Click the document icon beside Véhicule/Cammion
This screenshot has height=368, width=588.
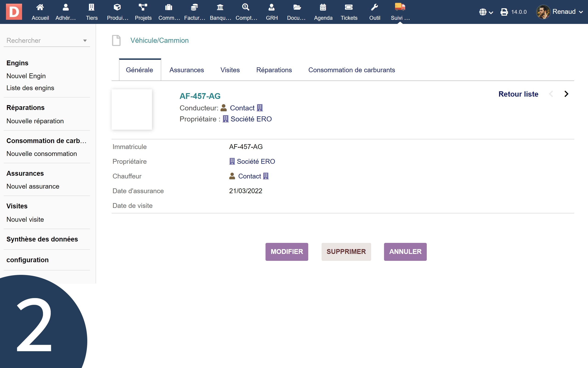click(x=116, y=40)
